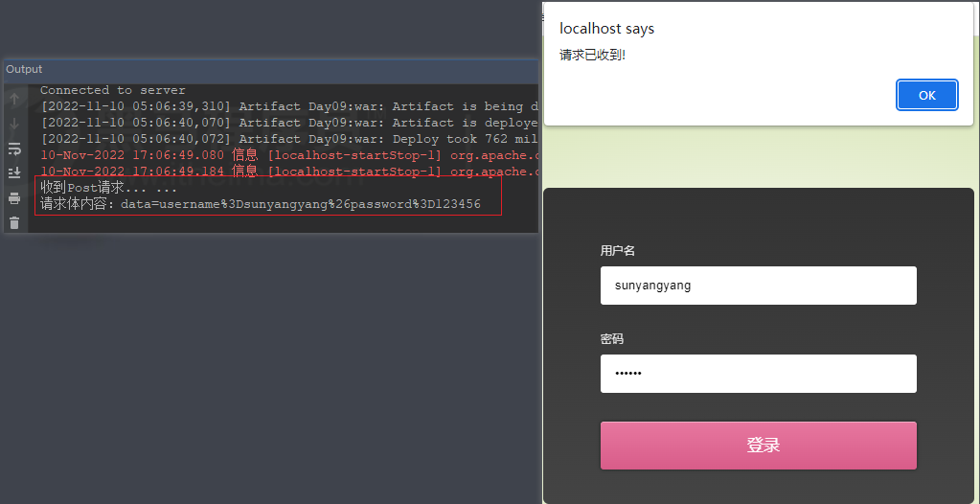Click the red 17:06:49.184 信息 log entry
This screenshot has width=980, height=504.
click(x=287, y=172)
